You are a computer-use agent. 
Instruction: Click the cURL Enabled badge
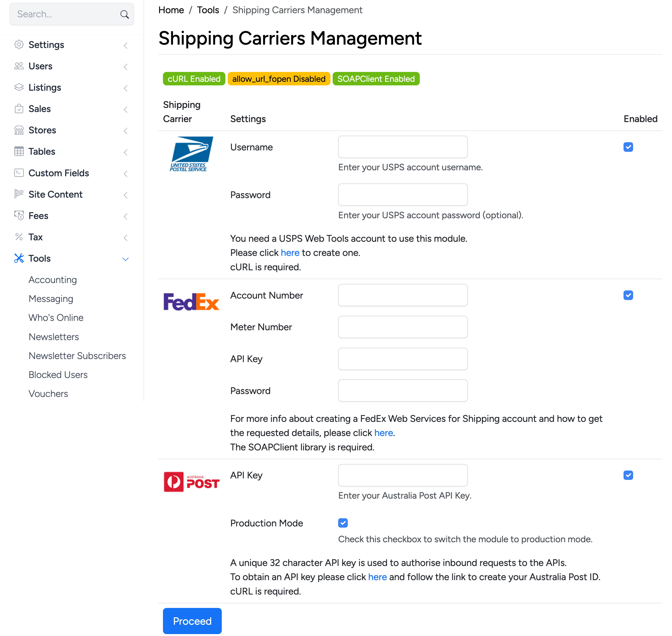(x=194, y=79)
